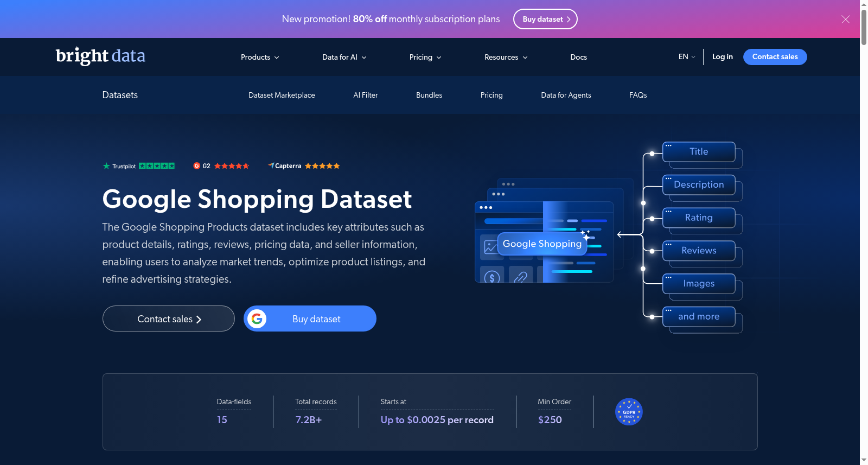Close the promotion banner

[x=845, y=19]
